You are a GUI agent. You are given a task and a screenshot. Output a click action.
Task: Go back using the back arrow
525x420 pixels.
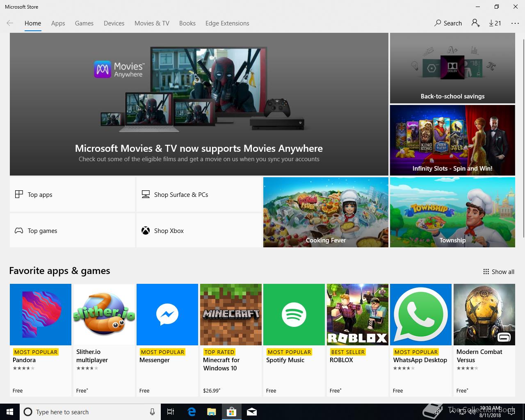[10, 23]
